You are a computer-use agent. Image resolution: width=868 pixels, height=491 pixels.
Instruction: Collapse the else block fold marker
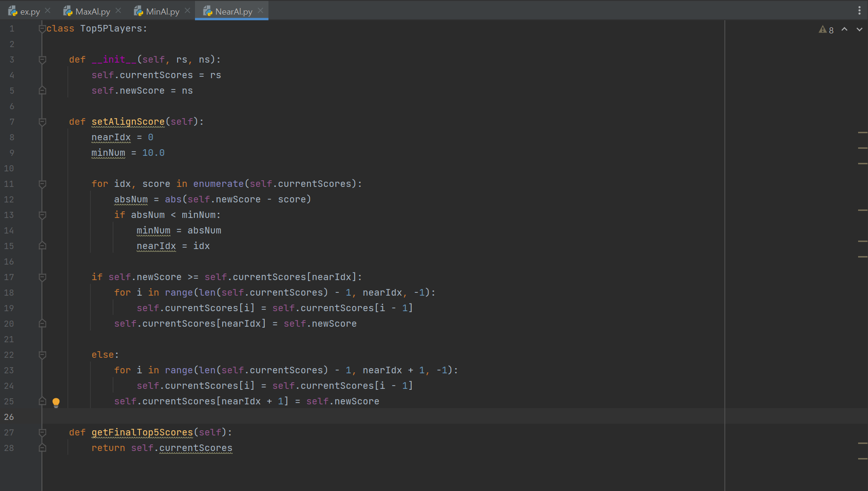[42, 355]
